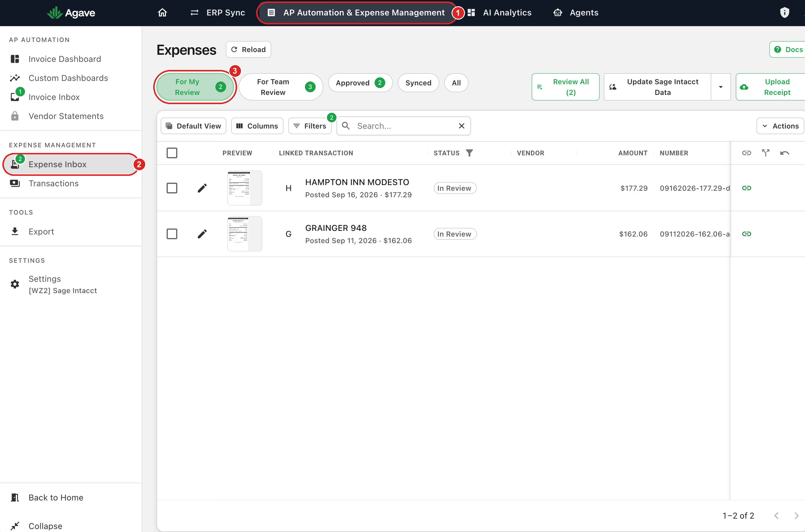Click the undo icon in table header
This screenshot has height=532, width=805.
coord(784,153)
